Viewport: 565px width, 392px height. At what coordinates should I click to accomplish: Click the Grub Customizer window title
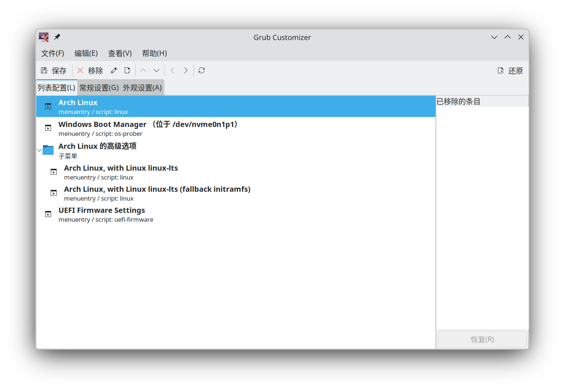[x=282, y=37]
